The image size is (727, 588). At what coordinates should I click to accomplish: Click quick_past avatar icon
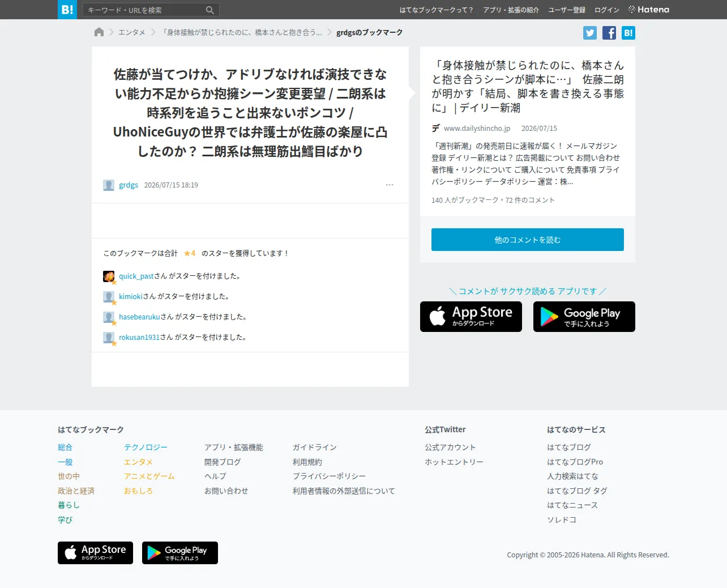109,276
